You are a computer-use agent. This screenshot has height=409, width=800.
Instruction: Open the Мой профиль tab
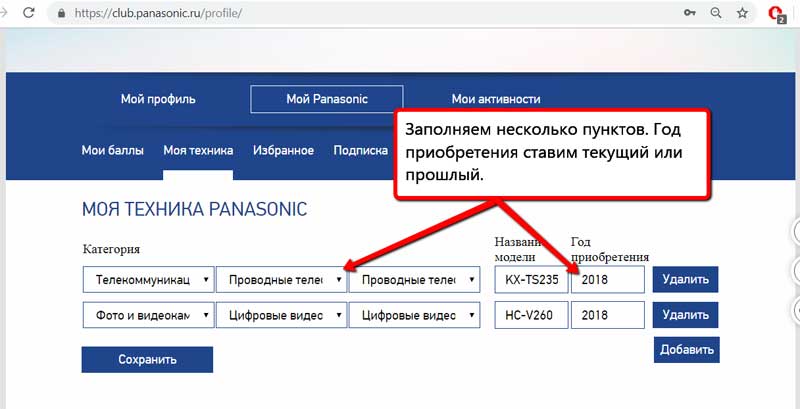click(x=158, y=99)
